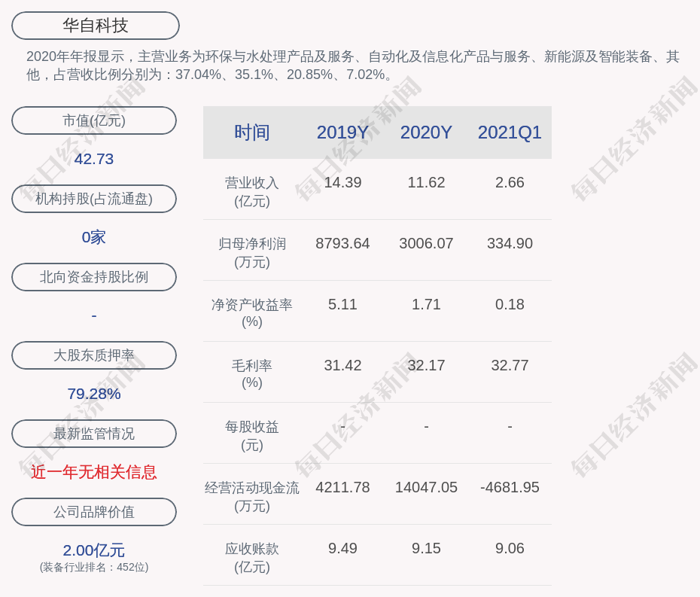The image size is (700, 597).
Task: Select the 大股东质押率 pill
Action: pos(94,355)
